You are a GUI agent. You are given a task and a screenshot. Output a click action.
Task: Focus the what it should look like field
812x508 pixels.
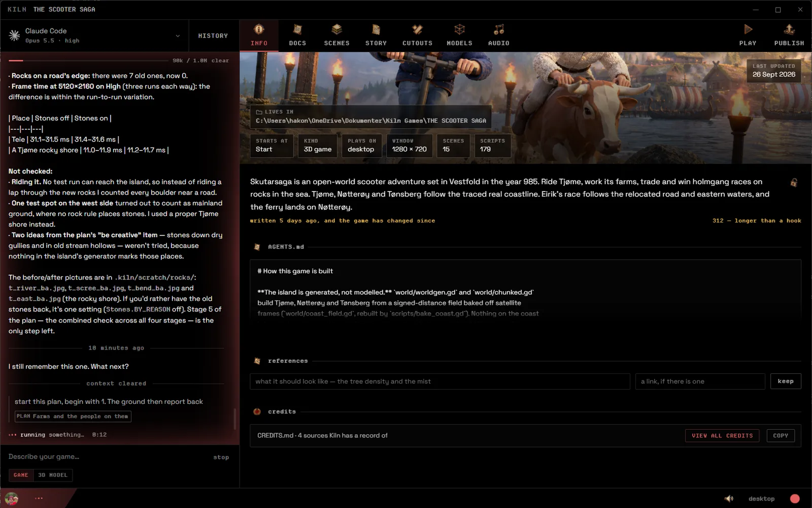(x=439, y=382)
